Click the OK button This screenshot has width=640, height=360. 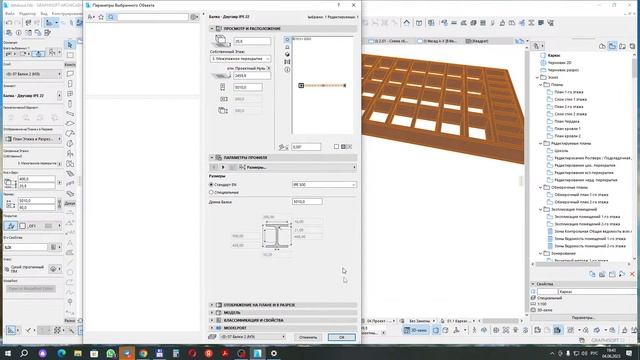pos(342,337)
